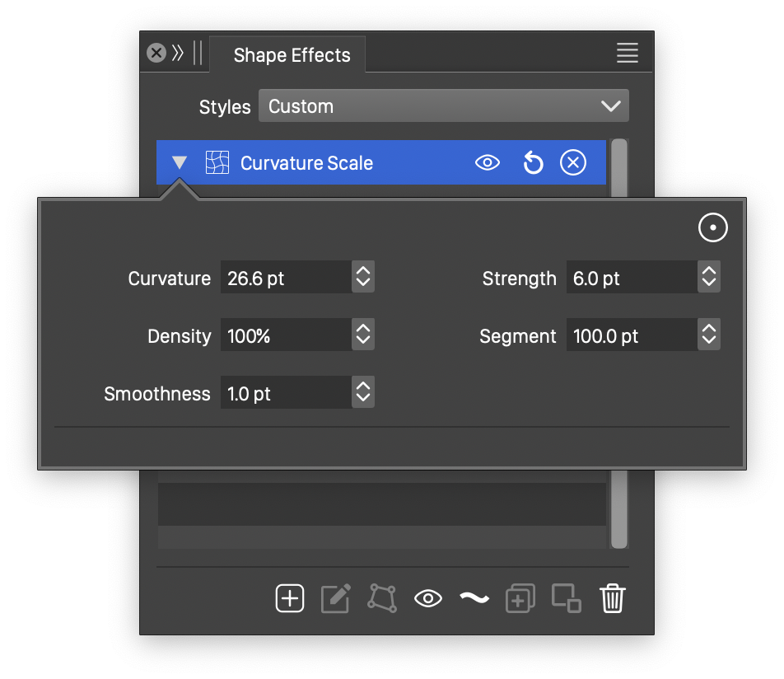Open the Styles Custom dropdown

[x=444, y=106]
